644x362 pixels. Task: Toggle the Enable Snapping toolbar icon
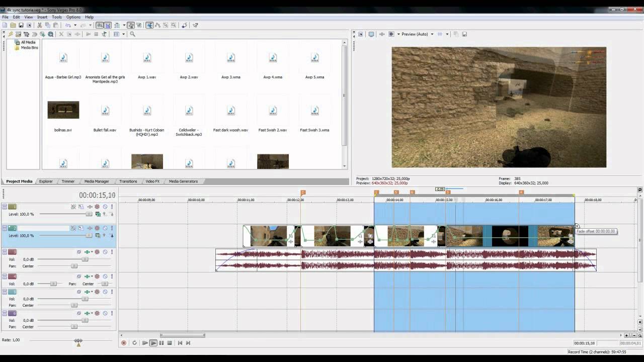click(x=100, y=25)
